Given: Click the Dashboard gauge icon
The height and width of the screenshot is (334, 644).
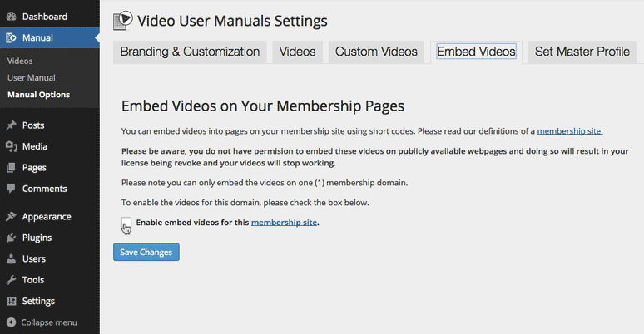Looking at the screenshot, I should [11, 17].
